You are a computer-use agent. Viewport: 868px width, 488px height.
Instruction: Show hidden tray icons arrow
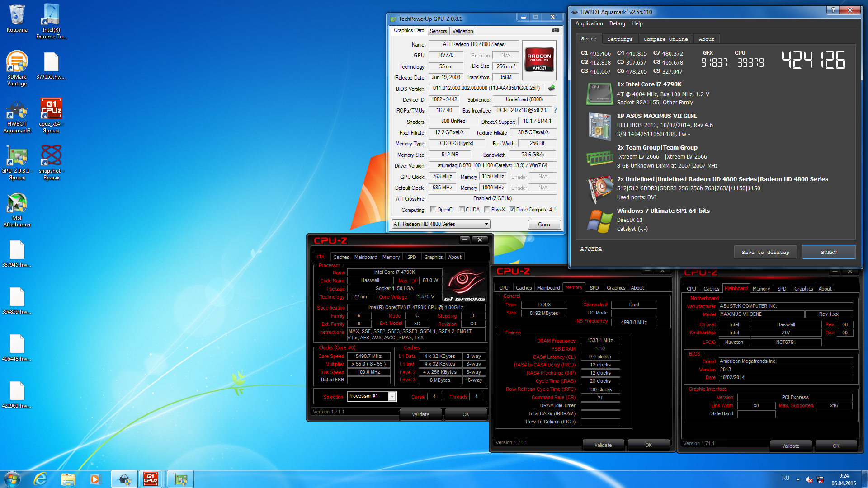(798, 479)
